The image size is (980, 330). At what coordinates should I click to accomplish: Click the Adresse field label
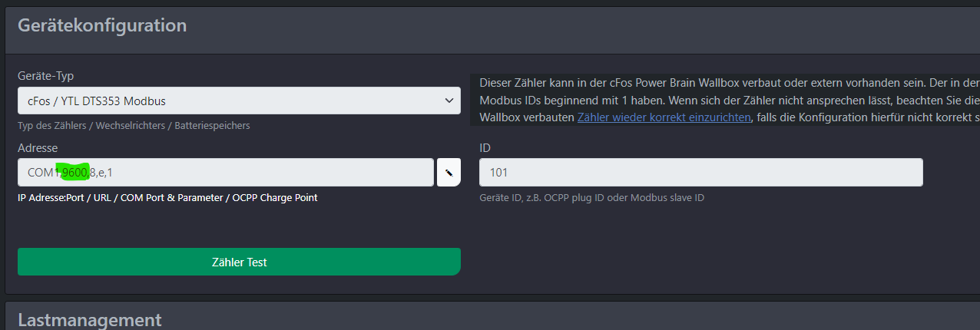click(38, 147)
